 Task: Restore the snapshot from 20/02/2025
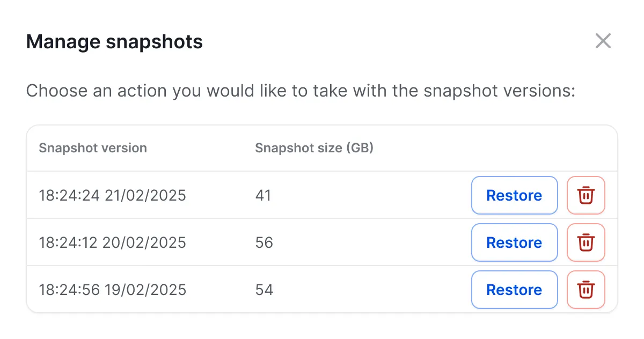pyautogui.click(x=514, y=242)
